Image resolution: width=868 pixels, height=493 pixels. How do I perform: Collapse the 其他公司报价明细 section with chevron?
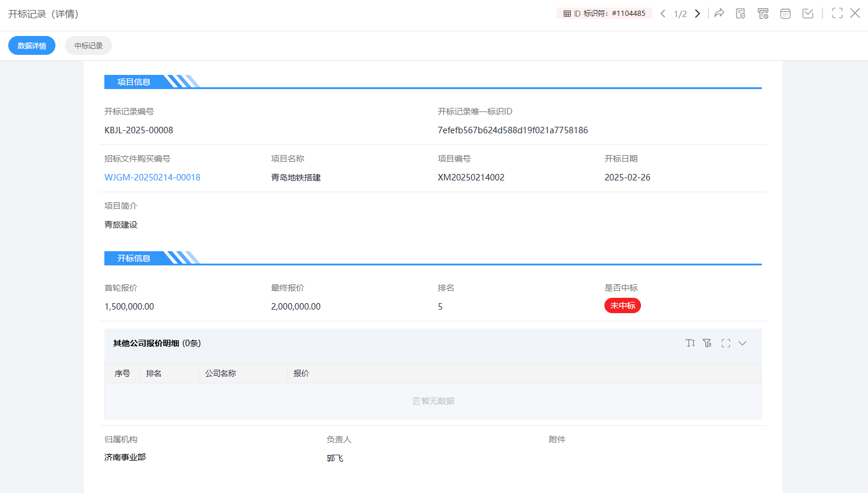point(742,343)
